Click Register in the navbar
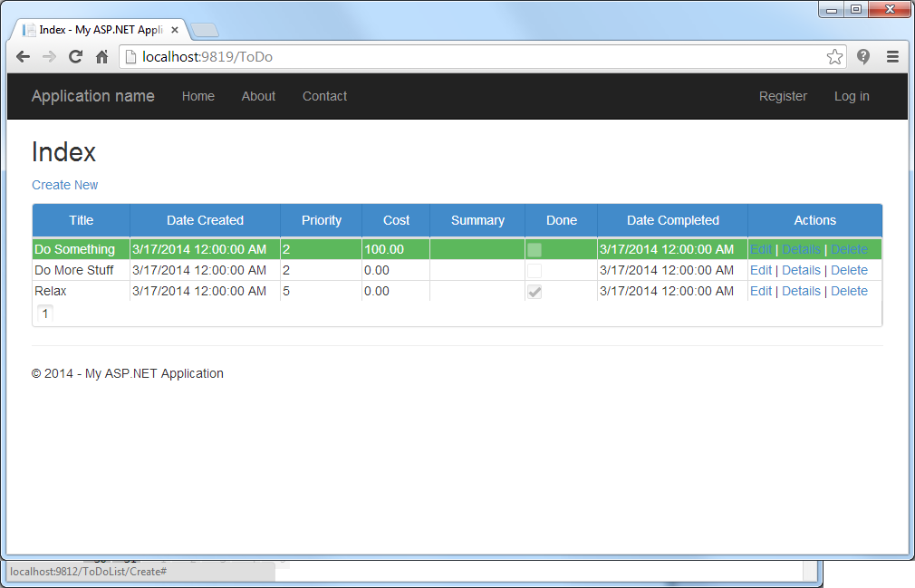 pos(783,96)
